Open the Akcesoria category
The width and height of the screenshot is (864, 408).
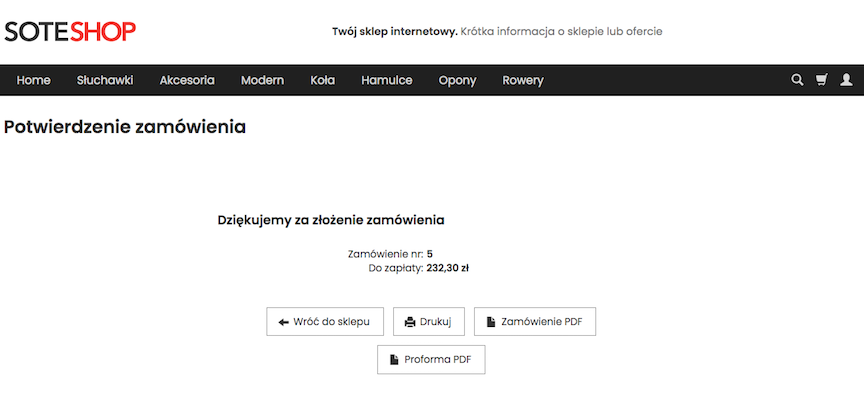pyautogui.click(x=187, y=80)
